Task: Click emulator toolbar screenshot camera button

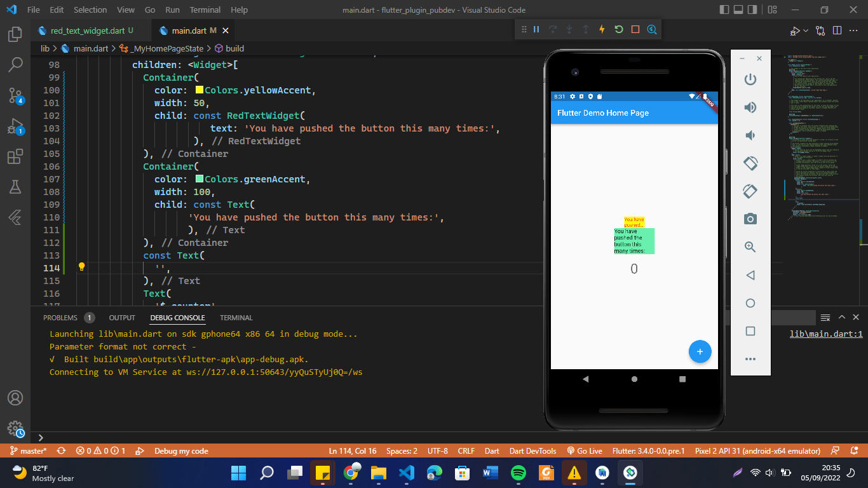Action: (750, 219)
